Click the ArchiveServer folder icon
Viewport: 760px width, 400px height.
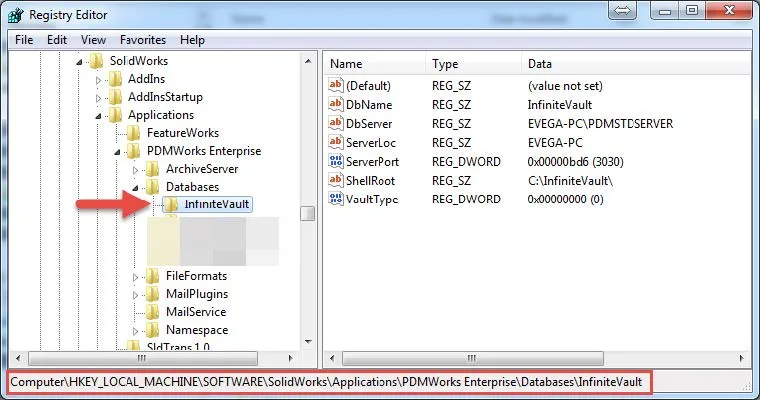153,169
